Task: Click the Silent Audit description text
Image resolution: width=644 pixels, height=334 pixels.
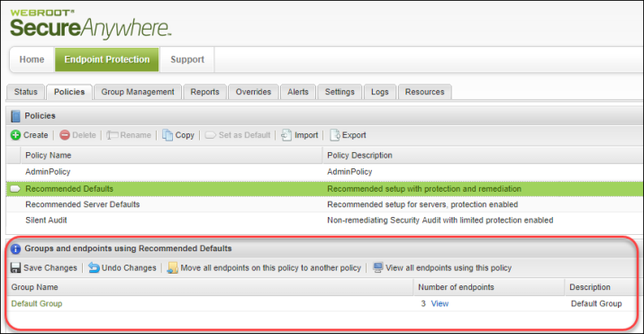Action: tap(440, 221)
